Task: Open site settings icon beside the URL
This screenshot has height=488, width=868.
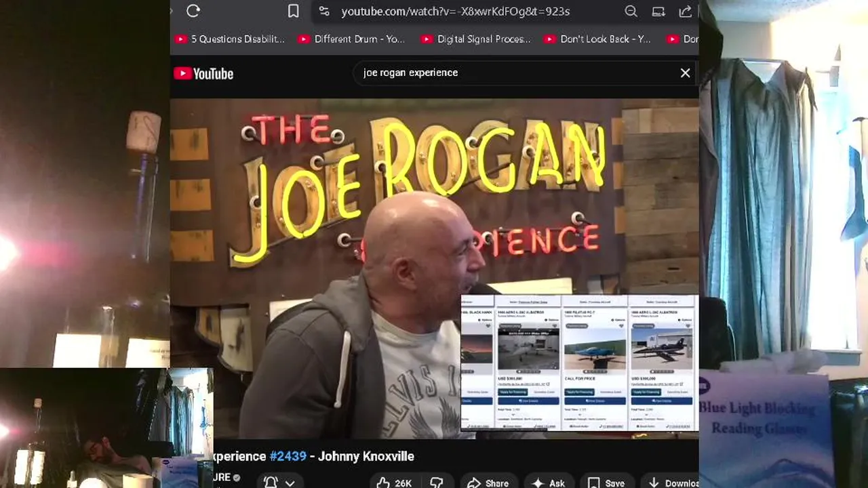Action: tap(324, 11)
